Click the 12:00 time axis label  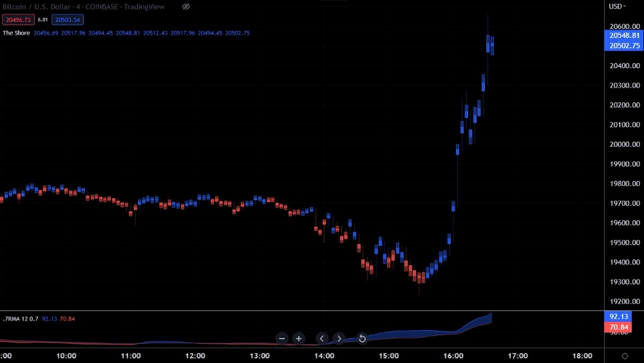pos(195,356)
